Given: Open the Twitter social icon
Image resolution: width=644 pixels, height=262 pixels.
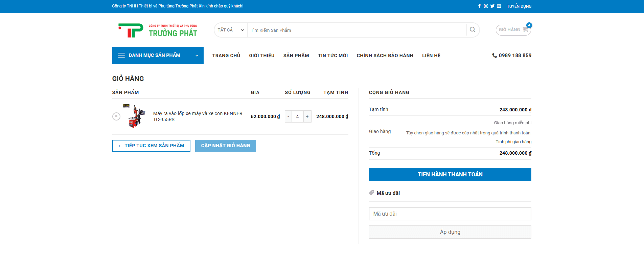Looking at the screenshot, I should point(492,6).
